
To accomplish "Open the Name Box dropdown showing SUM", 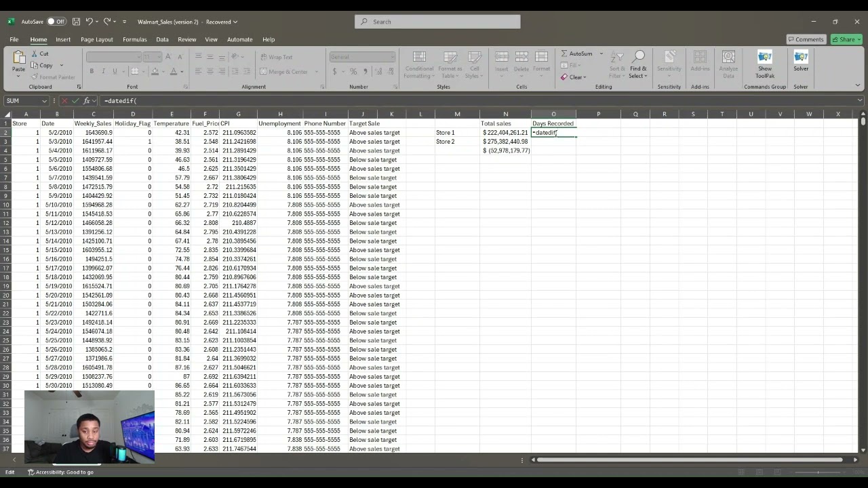I will [x=45, y=101].
